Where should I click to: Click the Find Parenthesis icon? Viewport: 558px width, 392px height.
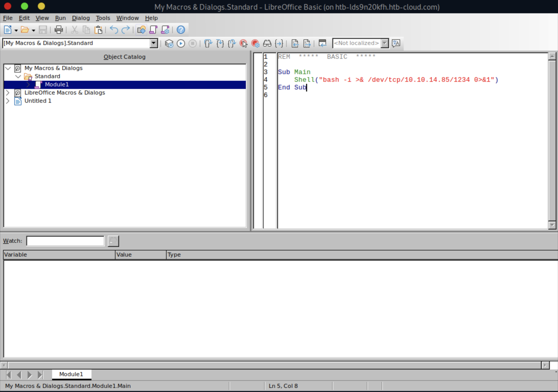pyautogui.click(x=279, y=43)
